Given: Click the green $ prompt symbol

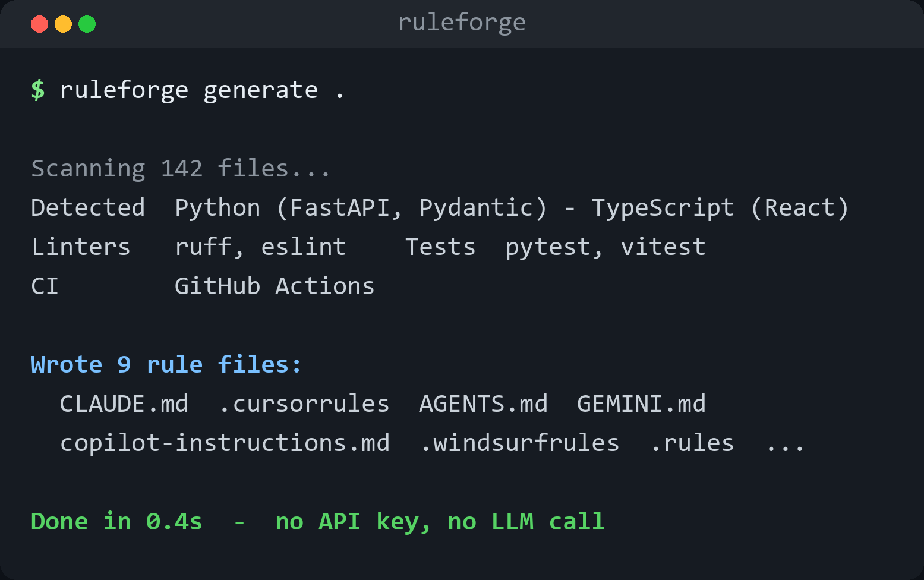Looking at the screenshot, I should click(x=38, y=90).
